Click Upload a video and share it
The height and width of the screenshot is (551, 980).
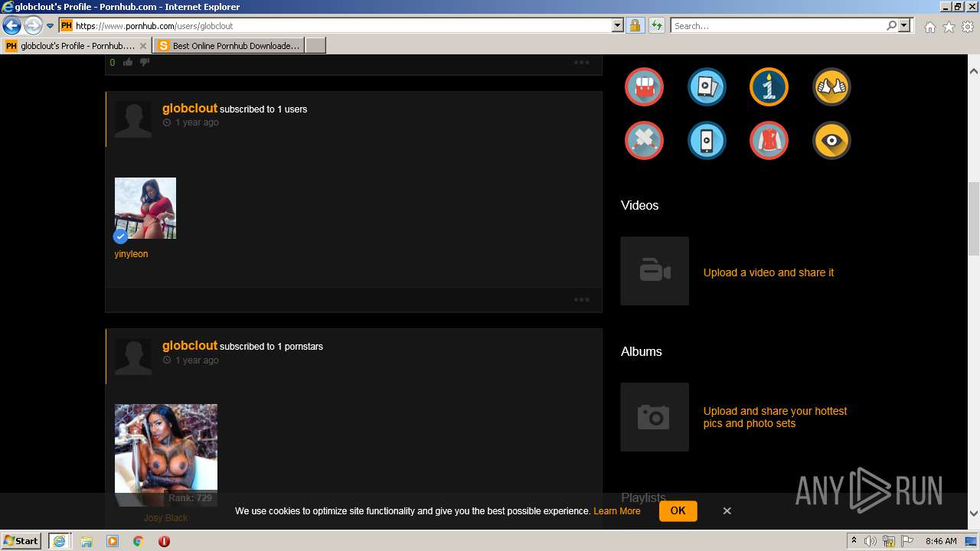click(769, 272)
